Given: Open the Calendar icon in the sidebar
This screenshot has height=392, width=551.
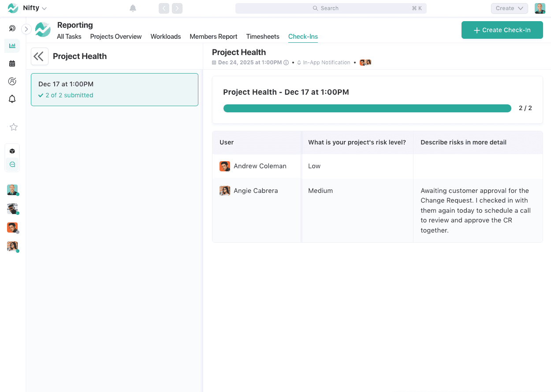Looking at the screenshot, I should (12, 63).
